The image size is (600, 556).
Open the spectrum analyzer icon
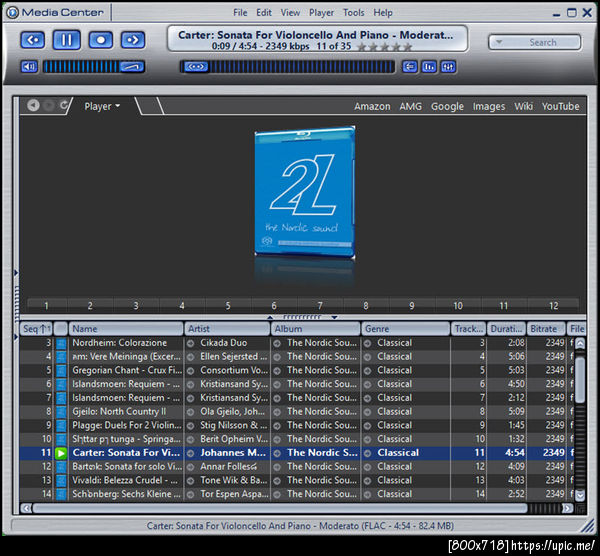click(429, 67)
